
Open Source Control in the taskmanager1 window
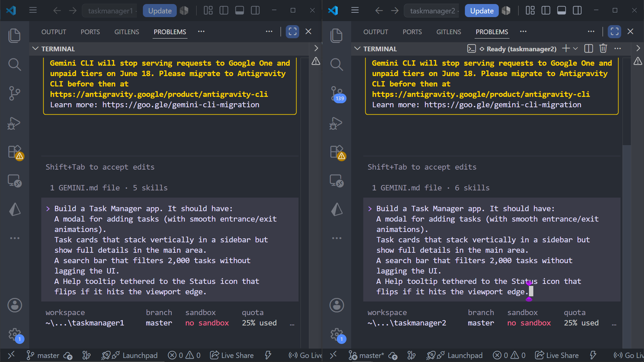(x=14, y=93)
